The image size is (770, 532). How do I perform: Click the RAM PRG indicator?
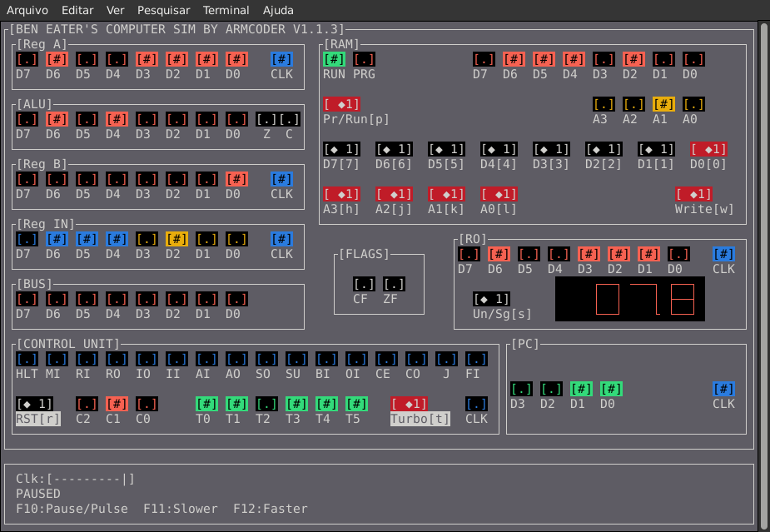click(x=364, y=59)
